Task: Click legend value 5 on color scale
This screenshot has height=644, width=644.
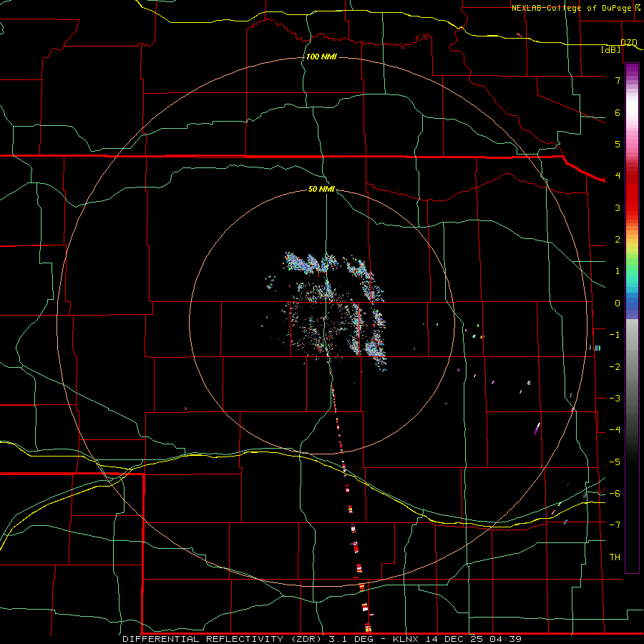Action: point(618,144)
